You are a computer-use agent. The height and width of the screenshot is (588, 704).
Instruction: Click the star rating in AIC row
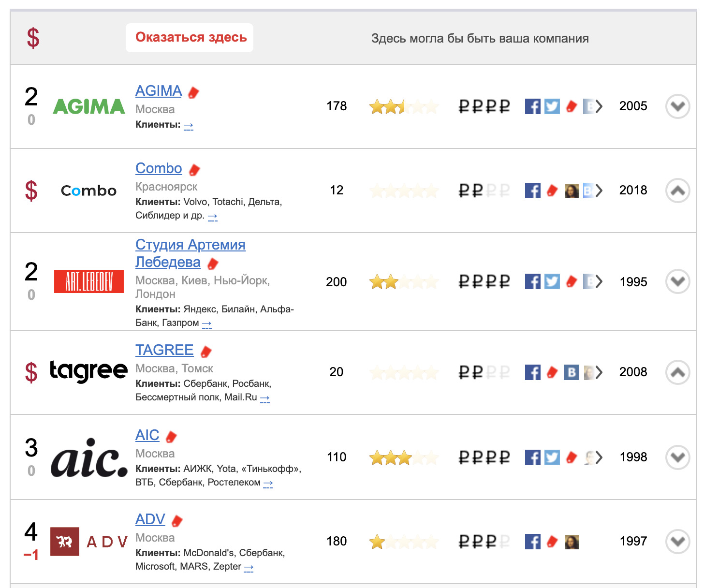tap(404, 457)
